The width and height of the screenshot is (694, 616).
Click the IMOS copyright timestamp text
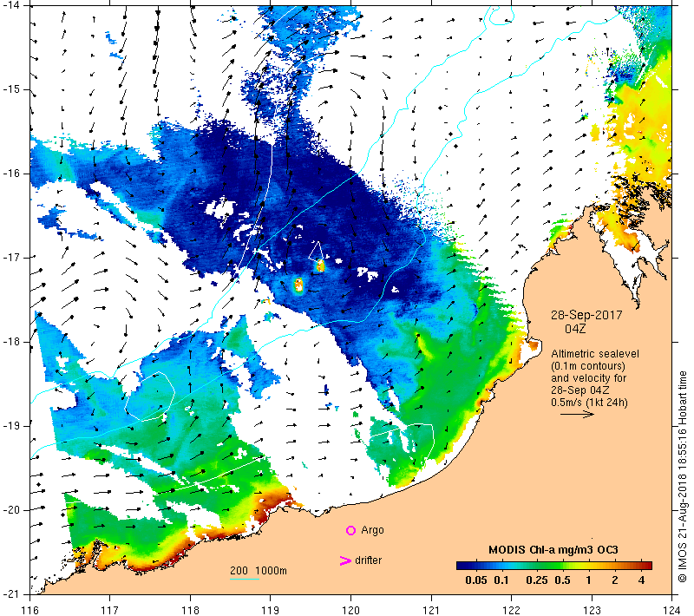tap(682, 476)
